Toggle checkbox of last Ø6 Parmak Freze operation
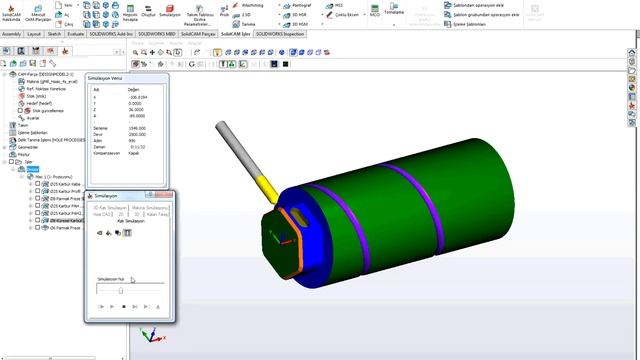 point(38,228)
